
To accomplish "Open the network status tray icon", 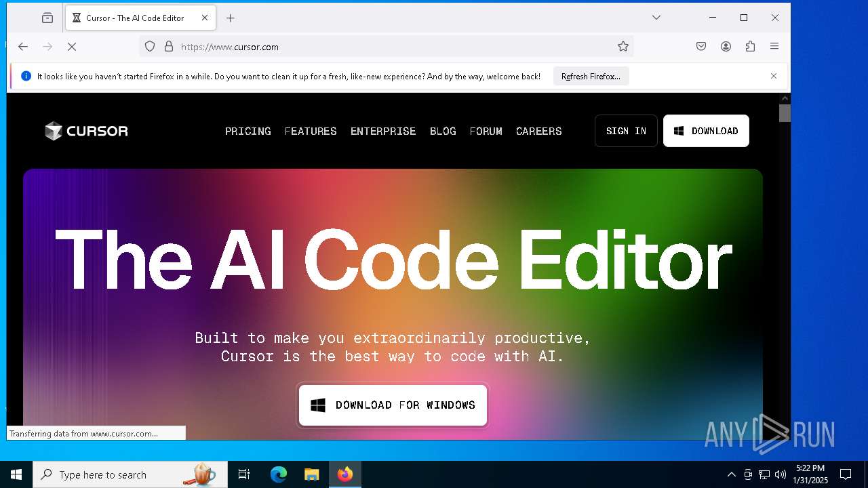I will coord(764,474).
